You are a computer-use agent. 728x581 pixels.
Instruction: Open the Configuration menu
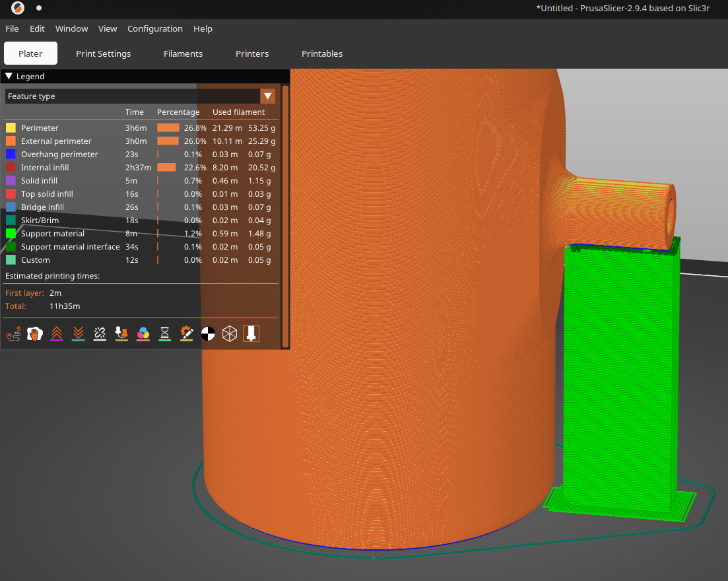[x=154, y=28]
